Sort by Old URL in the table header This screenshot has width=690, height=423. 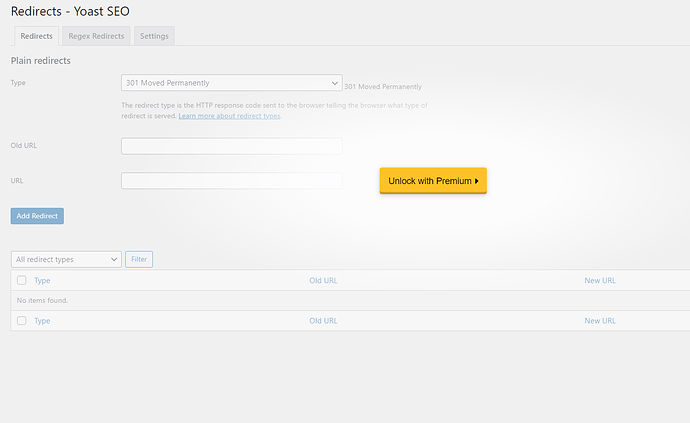(323, 281)
